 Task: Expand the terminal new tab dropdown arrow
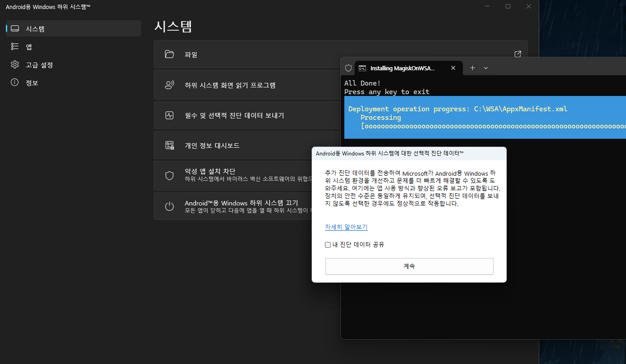pos(486,68)
